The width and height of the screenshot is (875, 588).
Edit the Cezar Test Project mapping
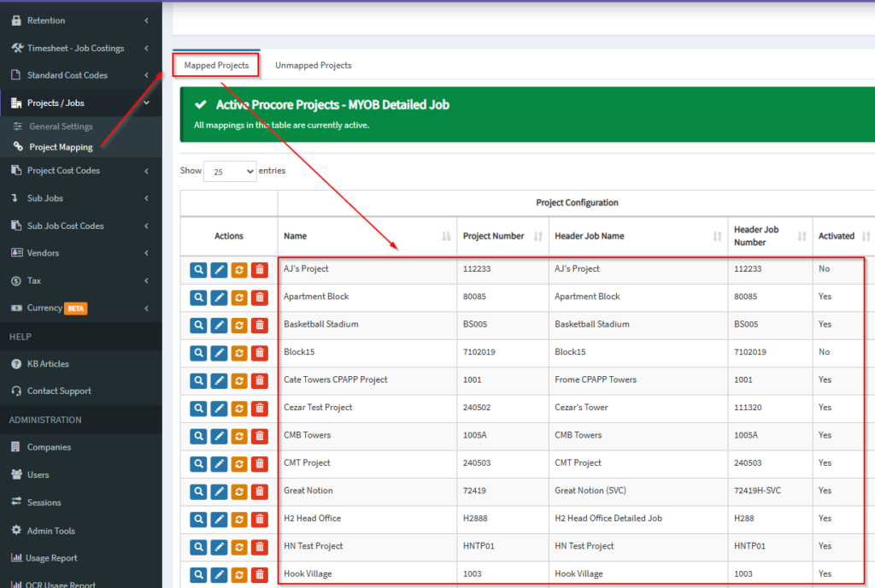(219, 409)
